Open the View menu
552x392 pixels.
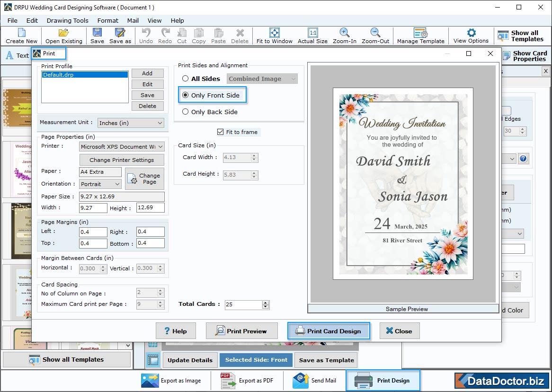(x=154, y=20)
